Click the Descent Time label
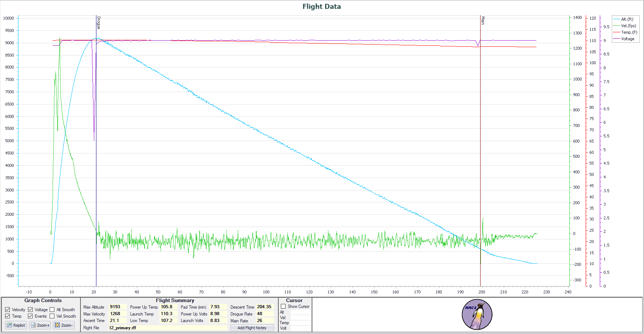644x334 pixels. point(242,307)
